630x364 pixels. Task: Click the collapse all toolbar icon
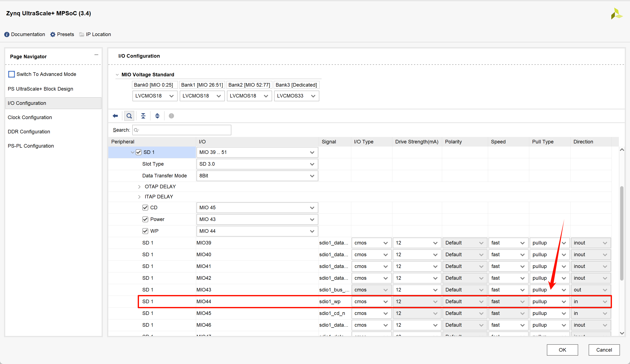(143, 116)
